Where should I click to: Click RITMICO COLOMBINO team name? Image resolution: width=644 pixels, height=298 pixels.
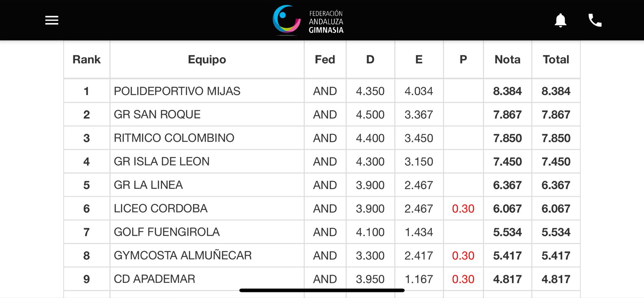coord(174,138)
